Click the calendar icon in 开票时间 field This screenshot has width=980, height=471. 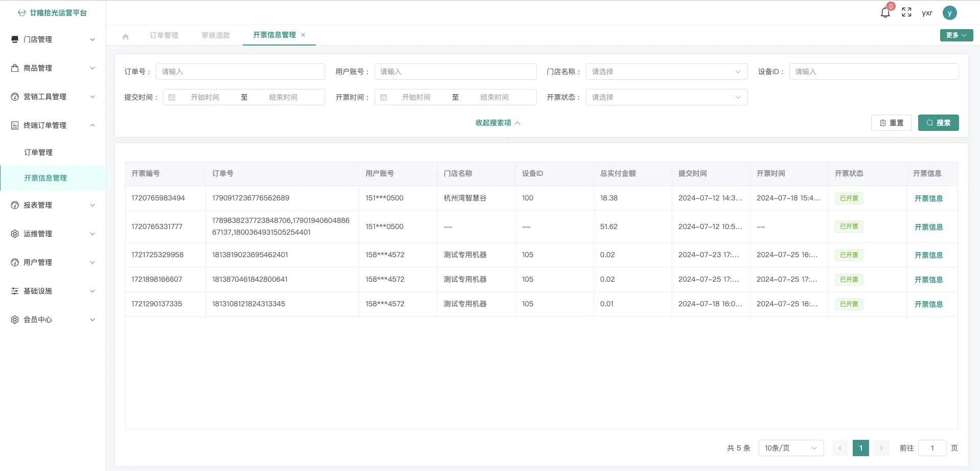pyautogui.click(x=383, y=97)
